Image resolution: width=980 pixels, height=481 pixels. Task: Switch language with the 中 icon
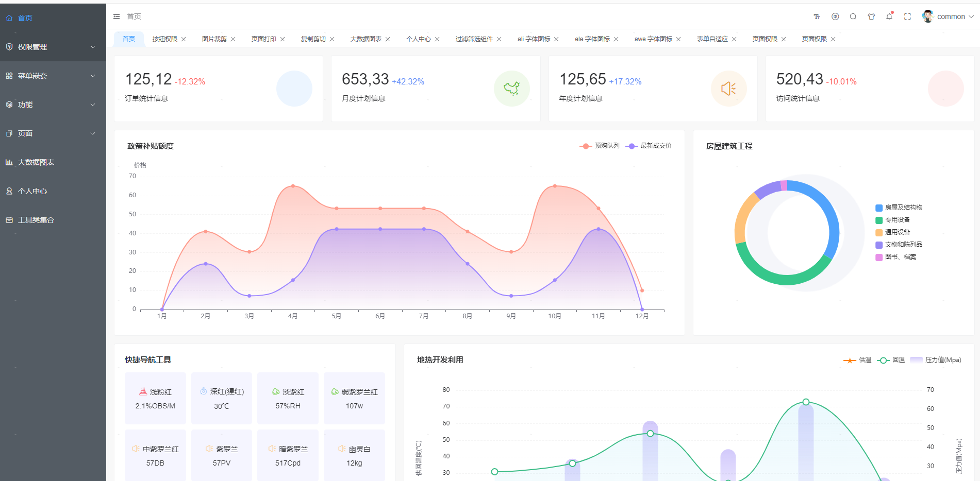click(x=835, y=16)
